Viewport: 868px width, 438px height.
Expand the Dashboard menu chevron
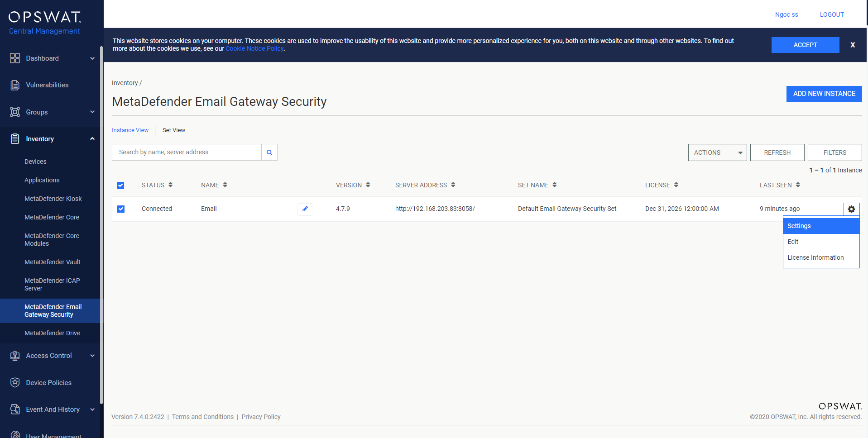click(x=92, y=58)
